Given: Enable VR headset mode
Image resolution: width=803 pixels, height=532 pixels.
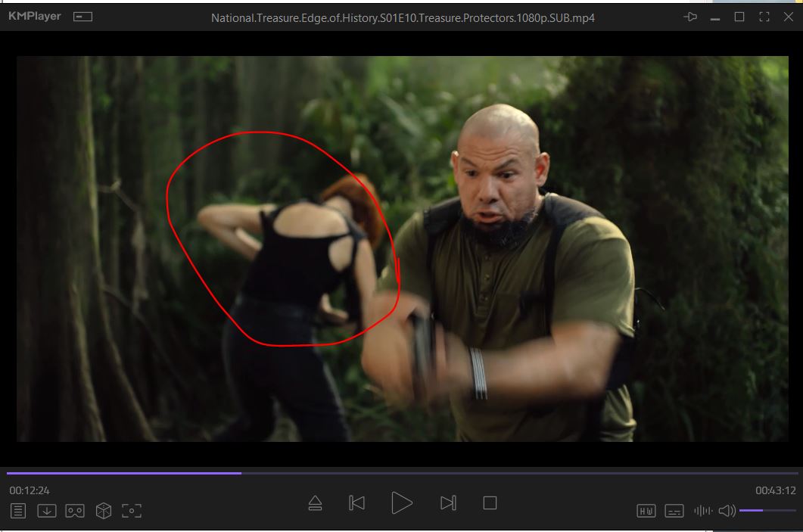Looking at the screenshot, I should (x=75, y=511).
